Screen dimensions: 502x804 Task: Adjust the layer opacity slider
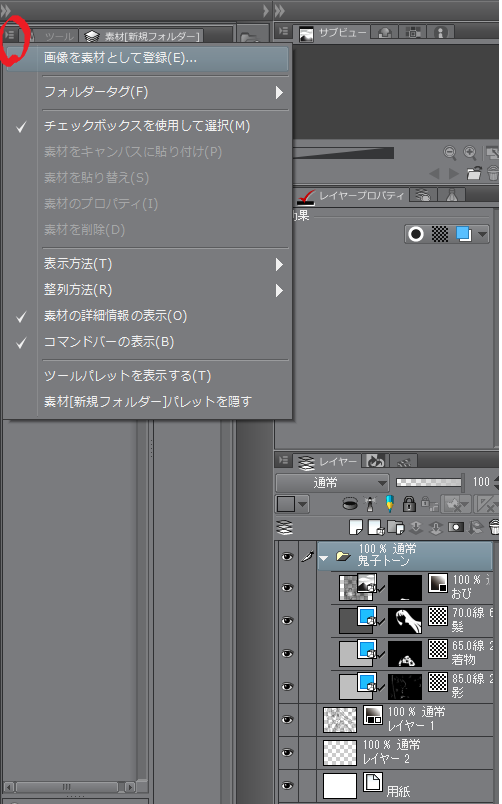(430, 482)
